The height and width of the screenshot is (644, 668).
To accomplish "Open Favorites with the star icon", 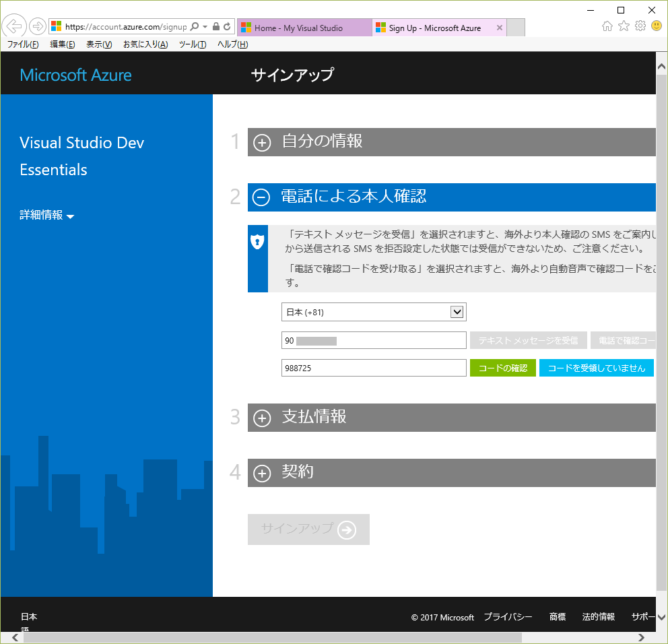I will click(x=624, y=26).
